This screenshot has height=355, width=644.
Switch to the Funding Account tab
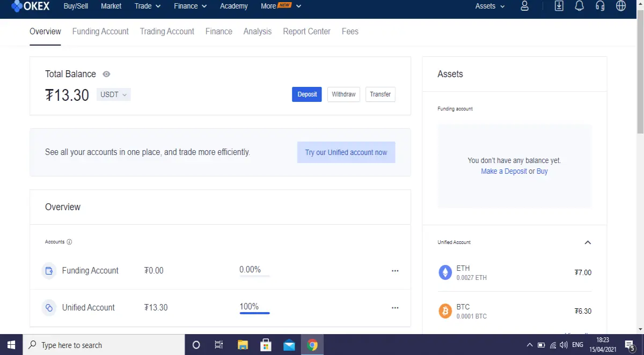coord(100,32)
